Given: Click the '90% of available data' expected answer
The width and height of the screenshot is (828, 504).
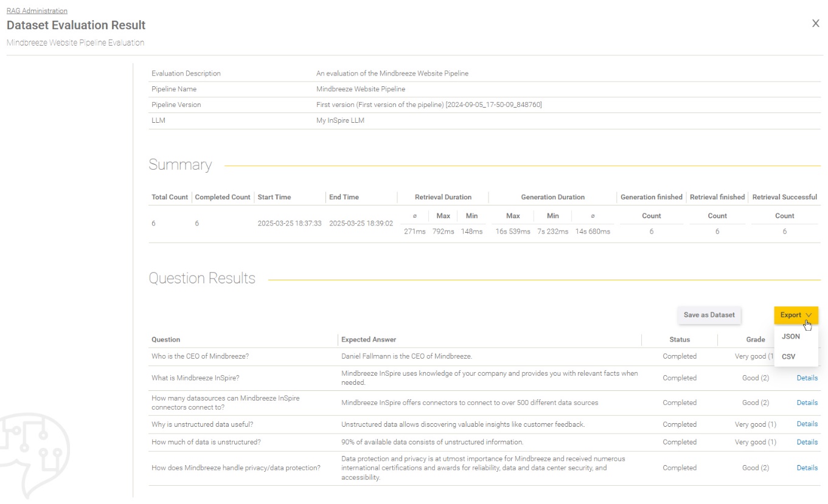Looking at the screenshot, I should click(433, 442).
